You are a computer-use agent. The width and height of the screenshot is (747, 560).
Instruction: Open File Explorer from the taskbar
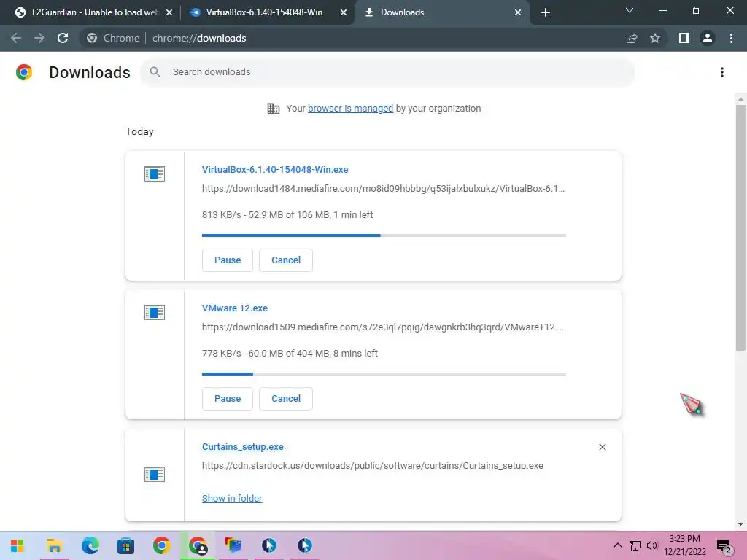[x=54, y=545]
